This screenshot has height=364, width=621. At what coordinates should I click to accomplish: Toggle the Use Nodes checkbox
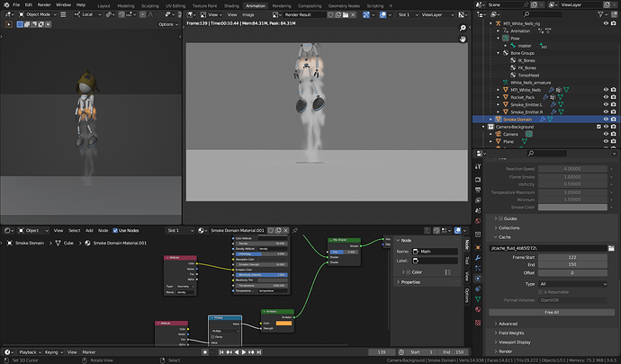pos(115,230)
